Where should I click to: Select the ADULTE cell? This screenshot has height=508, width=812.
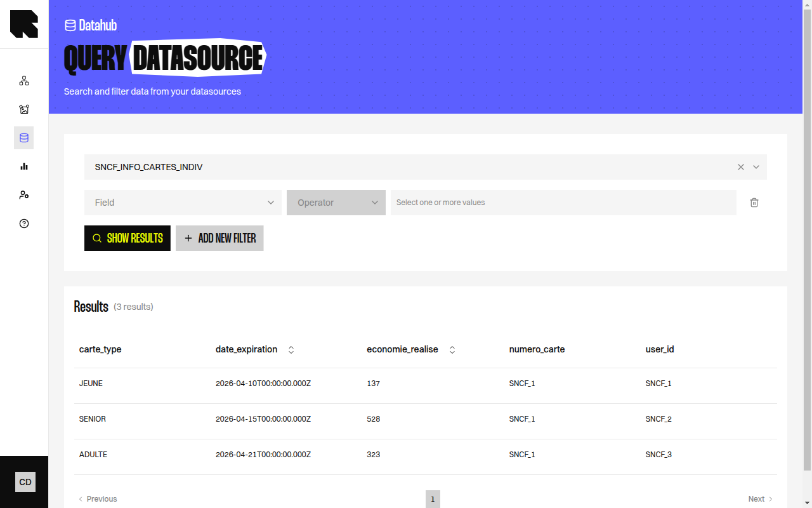click(93, 455)
